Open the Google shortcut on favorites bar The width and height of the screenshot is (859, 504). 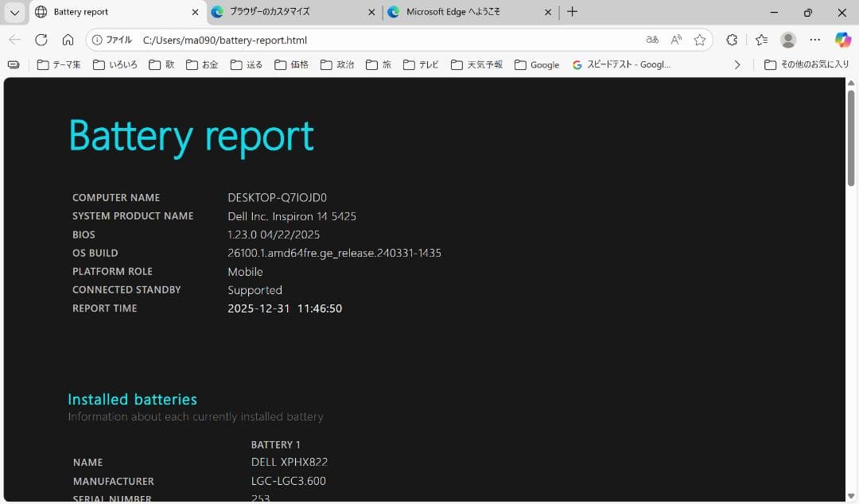537,64
